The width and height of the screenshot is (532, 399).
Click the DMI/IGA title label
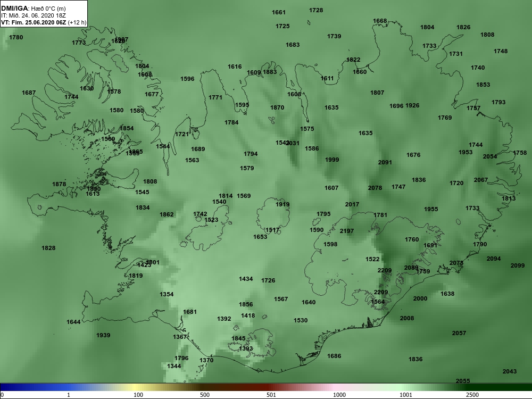13,9
